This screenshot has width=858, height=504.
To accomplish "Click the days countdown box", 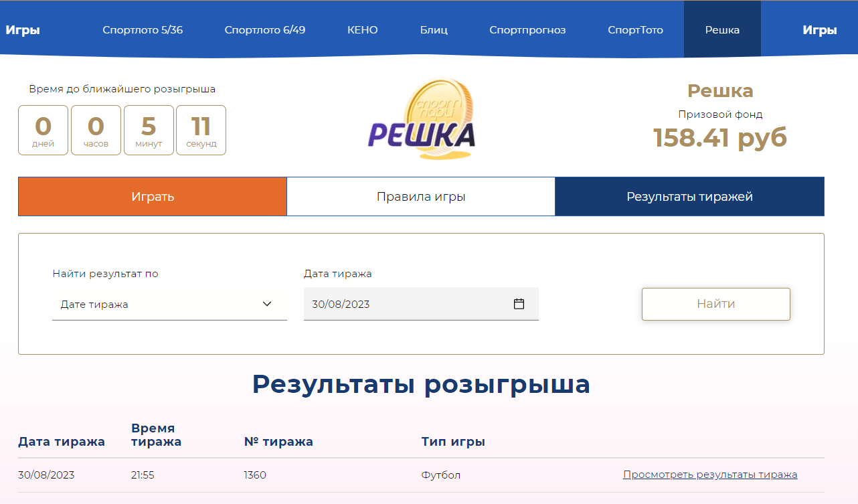I will point(43,130).
